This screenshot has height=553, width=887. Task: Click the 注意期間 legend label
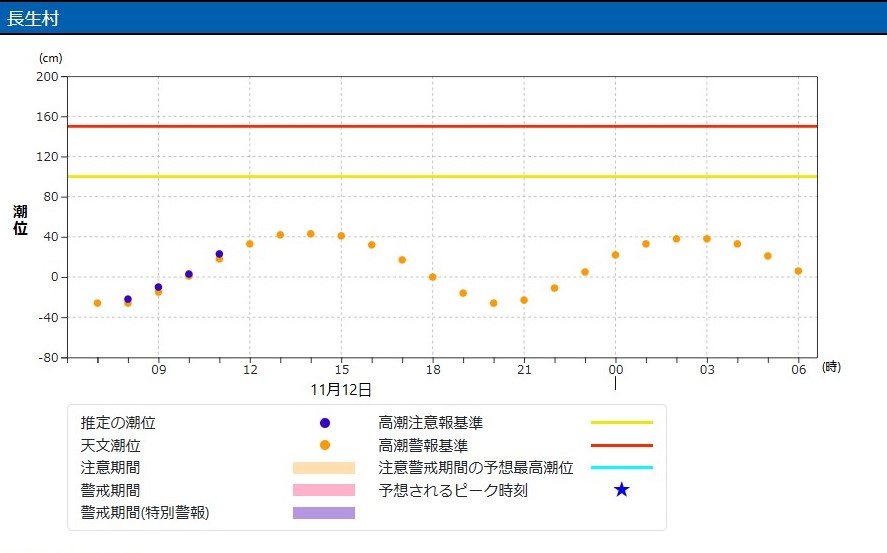point(110,468)
